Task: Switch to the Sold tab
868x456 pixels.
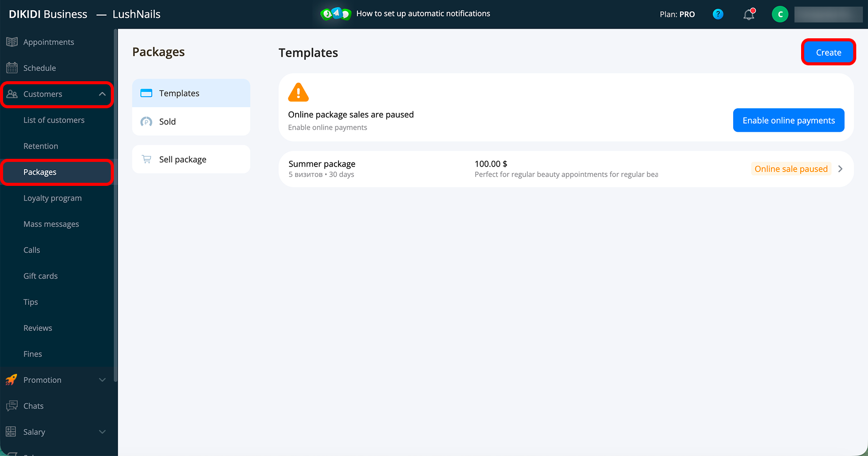Action: point(191,122)
